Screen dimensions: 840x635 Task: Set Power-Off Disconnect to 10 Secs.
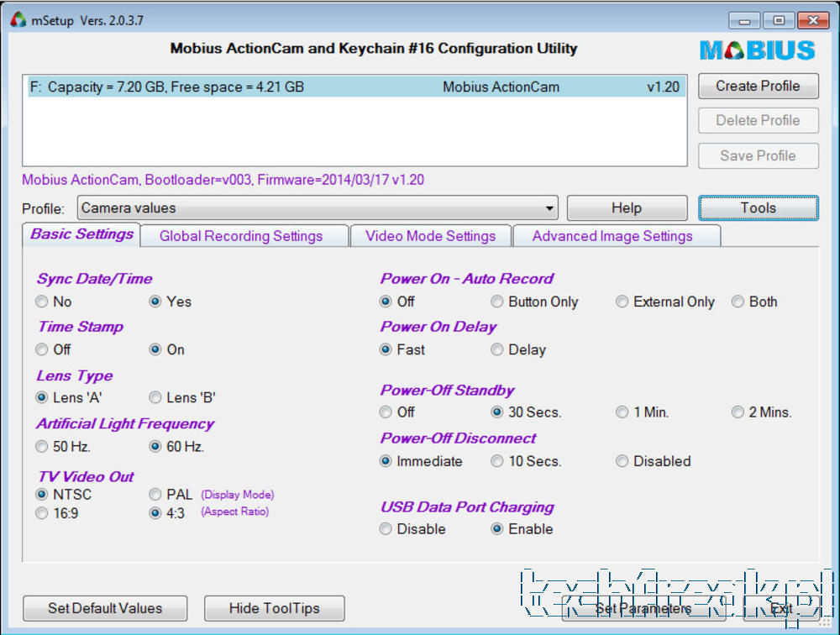(497, 461)
